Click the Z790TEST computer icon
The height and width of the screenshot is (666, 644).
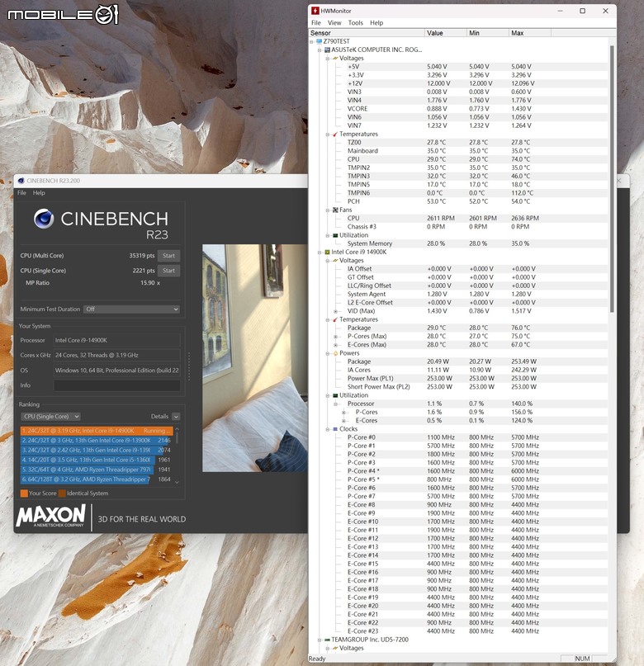tap(319, 41)
